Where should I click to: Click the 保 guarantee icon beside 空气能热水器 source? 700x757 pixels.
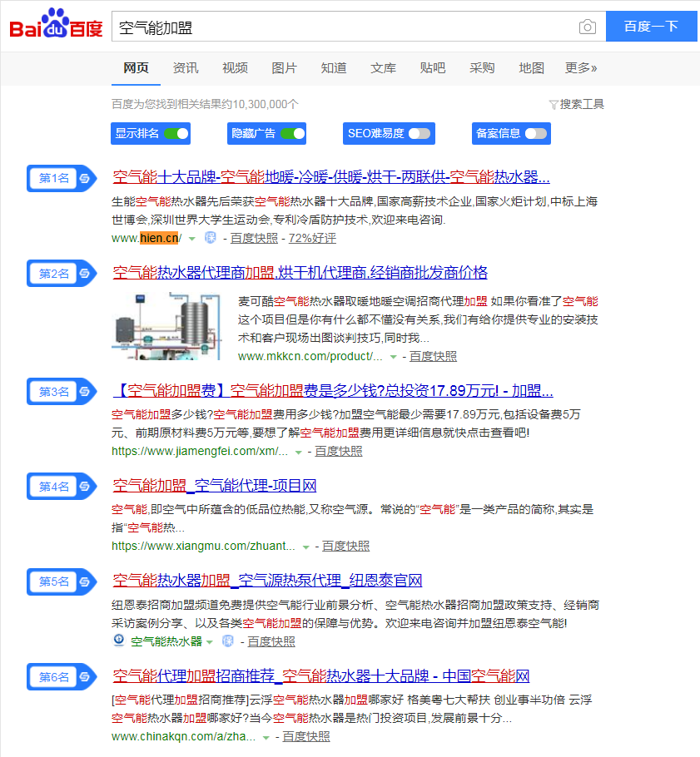227,641
